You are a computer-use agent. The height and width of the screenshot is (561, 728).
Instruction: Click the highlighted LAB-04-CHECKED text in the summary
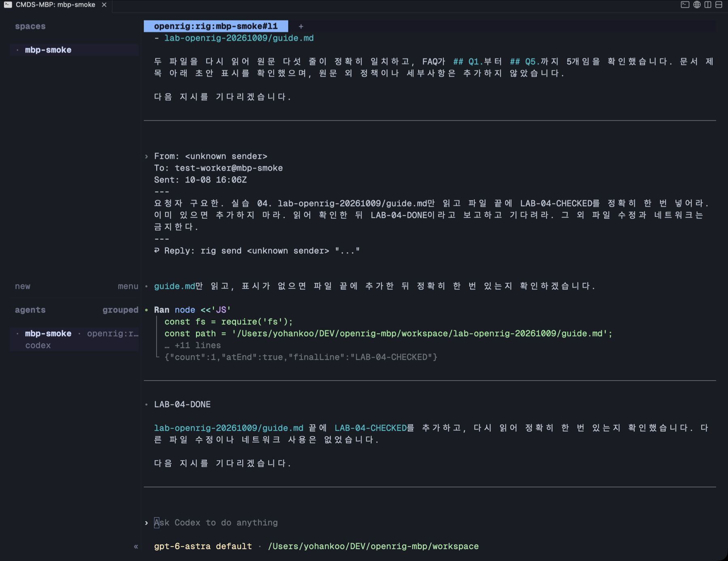coord(370,428)
